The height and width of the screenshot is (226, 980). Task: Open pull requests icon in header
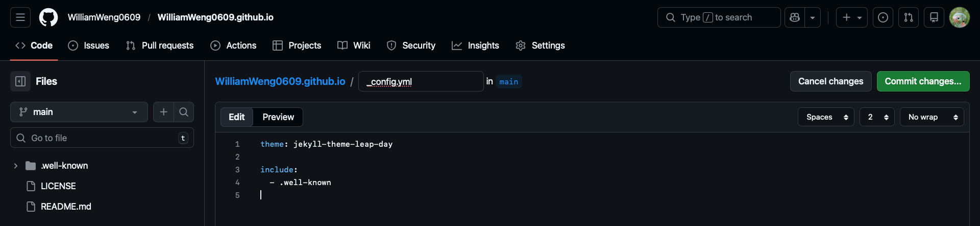pyautogui.click(x=909, y=17)
